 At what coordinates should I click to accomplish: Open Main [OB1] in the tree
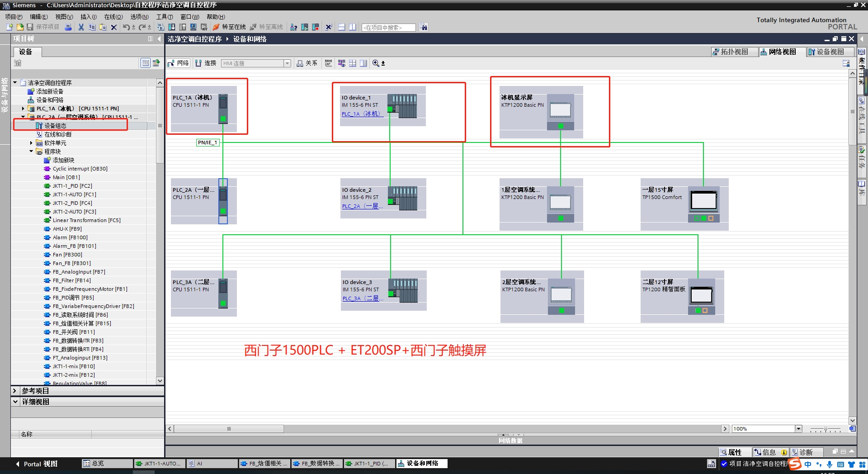66,177
